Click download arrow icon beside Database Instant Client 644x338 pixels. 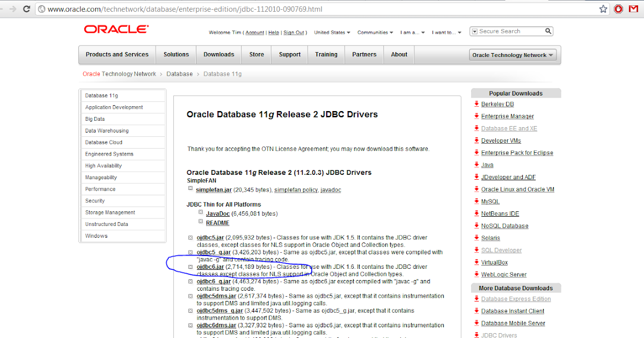pyautogui.click(x=476, y=311)
